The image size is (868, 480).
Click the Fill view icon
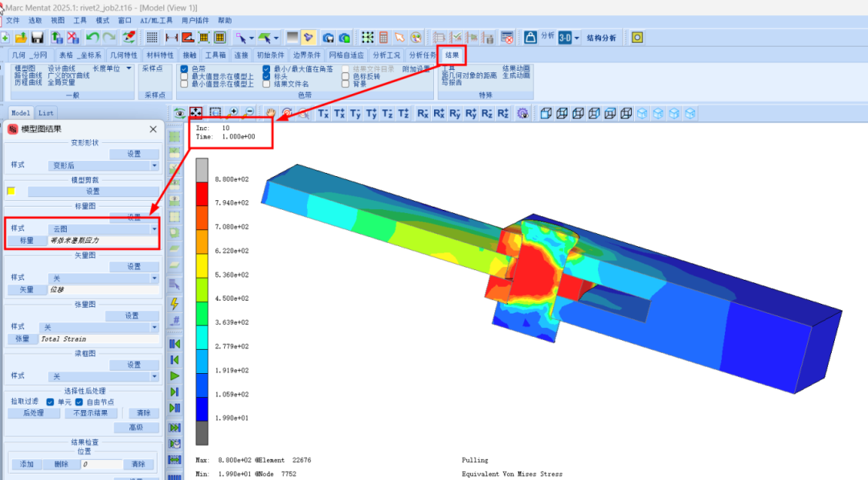pos(195,113)
